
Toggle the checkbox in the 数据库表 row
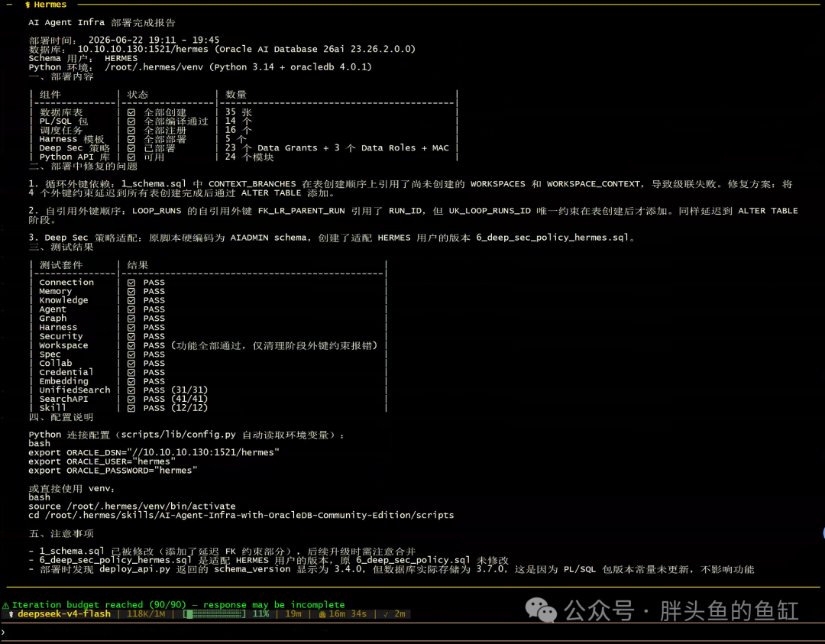click(x=131, y=112)
